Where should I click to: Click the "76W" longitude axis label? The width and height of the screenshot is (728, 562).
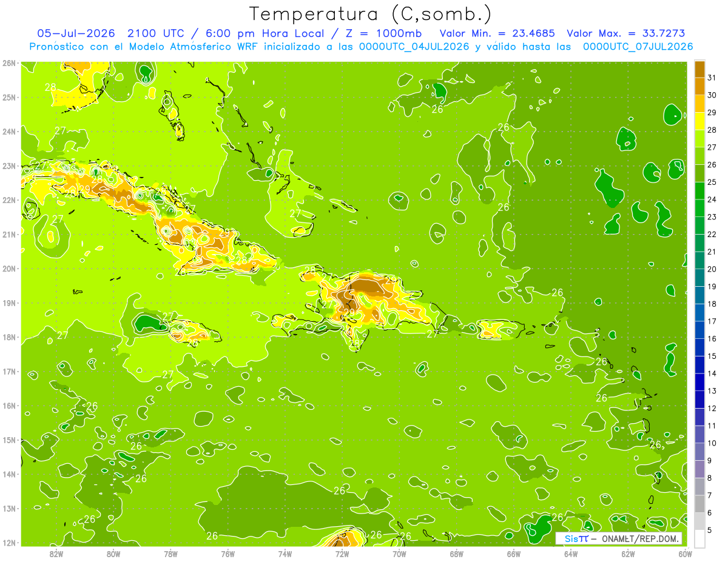[x=228, y=554]
